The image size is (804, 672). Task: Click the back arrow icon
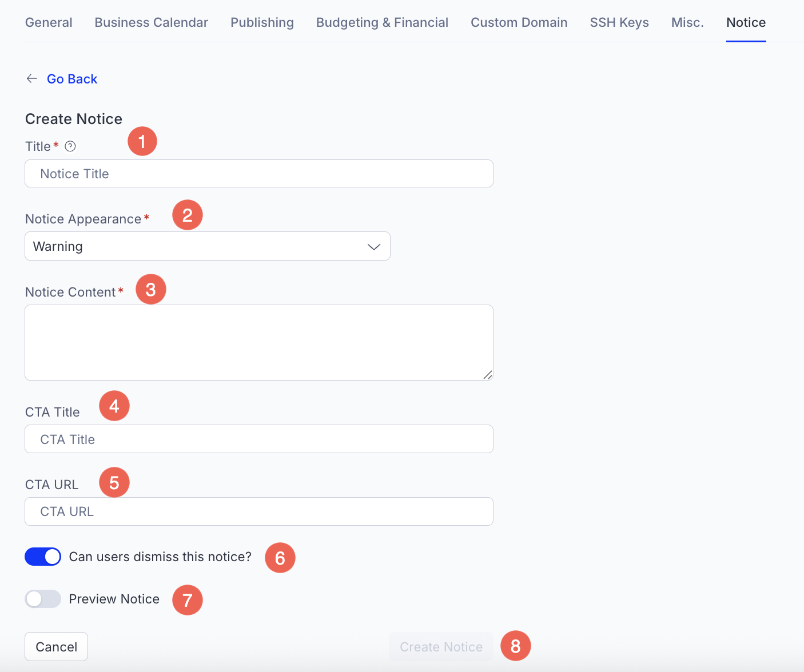32,79
